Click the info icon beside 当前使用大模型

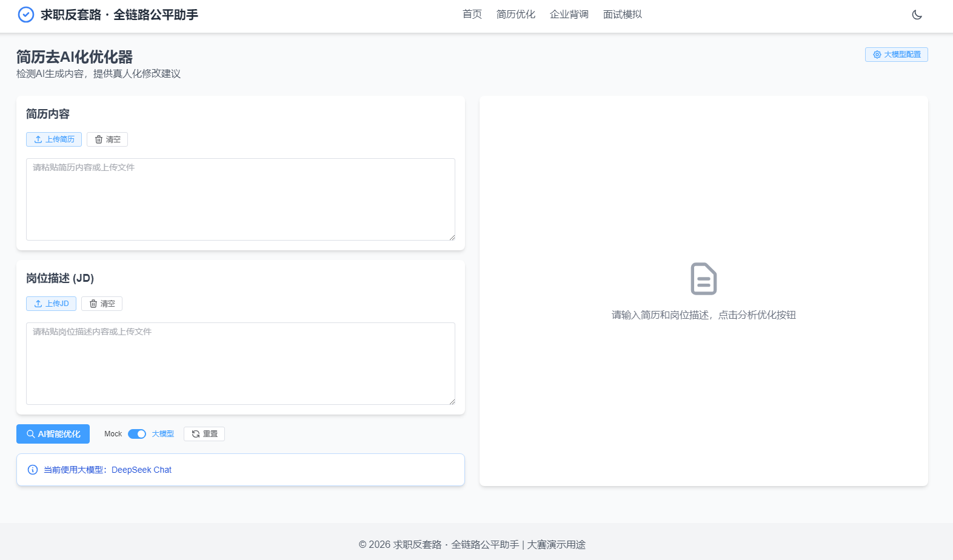coord(33,470)
